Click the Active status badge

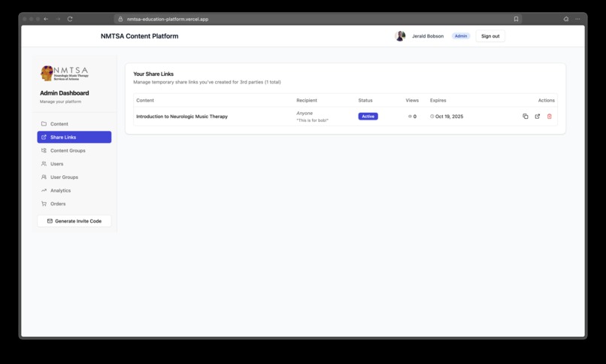368,117
